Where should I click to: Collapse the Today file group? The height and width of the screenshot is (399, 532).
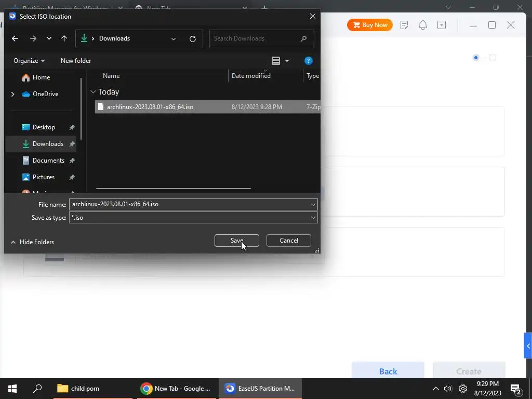(x=93, y=92)
